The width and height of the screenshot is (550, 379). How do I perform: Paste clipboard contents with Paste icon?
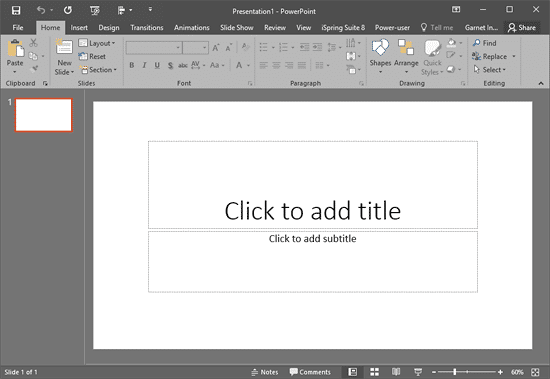point(15,48)
